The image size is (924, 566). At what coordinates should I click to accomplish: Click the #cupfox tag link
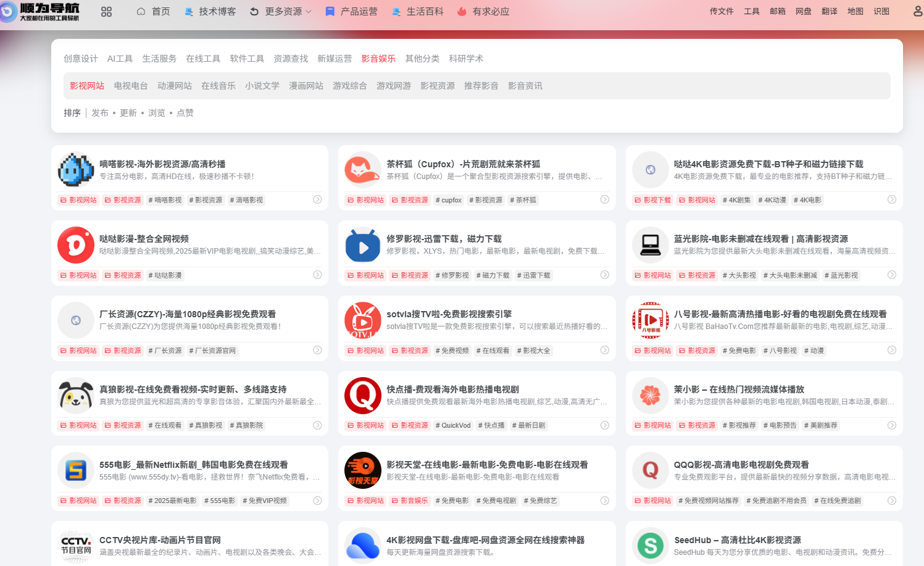pyautogui.click(x=448, y=199)
